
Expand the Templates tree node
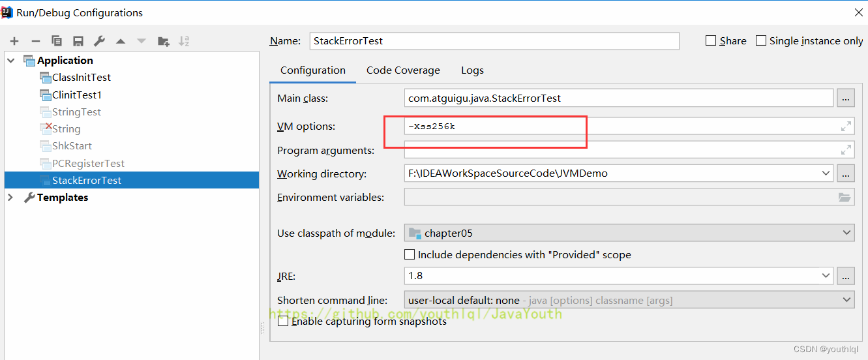[x=10, y=197]
